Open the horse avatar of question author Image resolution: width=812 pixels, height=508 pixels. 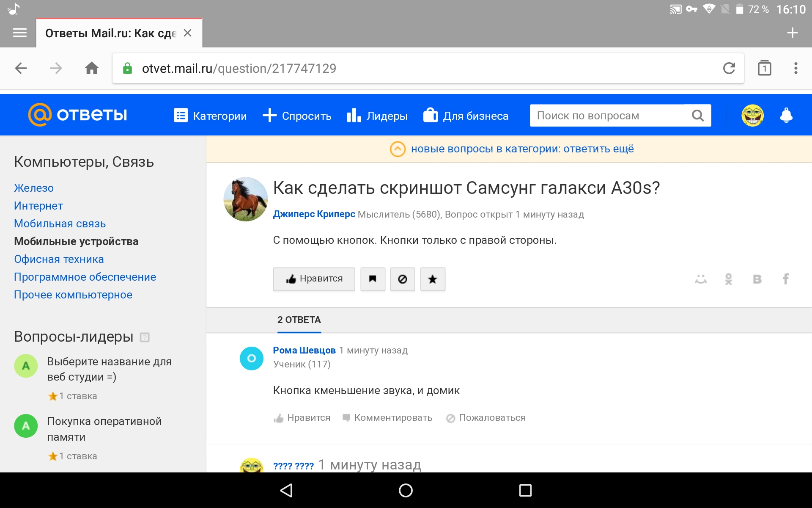245,199
